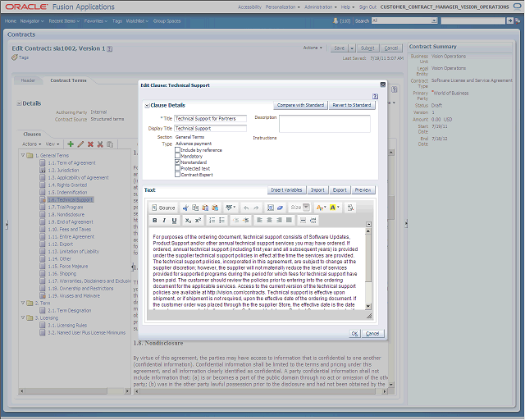Screen dimensions: 525x420
Task: Click the Paste icon in the editor toolbar
Action: 205,208
